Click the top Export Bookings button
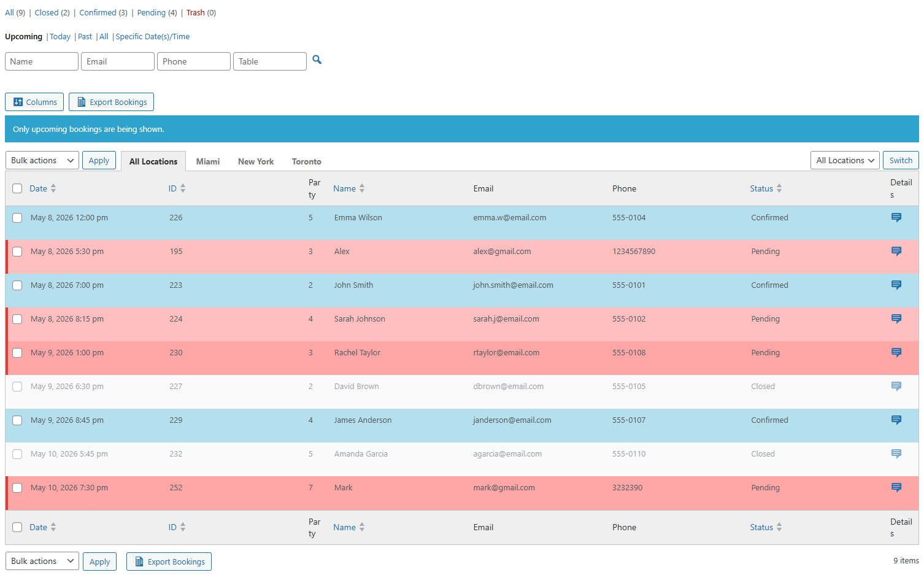Viewport: 924px width, 575px height. (111, 102)
